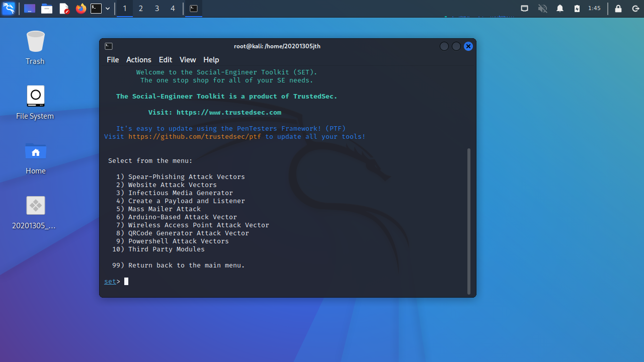Viewport: 644px width, 362px height.
Task: Click the 'Infectious Media Generator' line
Action: pos(175,193)
